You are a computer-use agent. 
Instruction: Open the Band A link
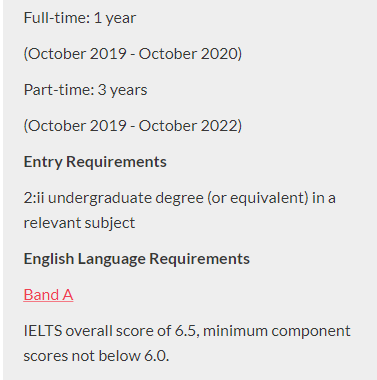(x=48, y=295)
